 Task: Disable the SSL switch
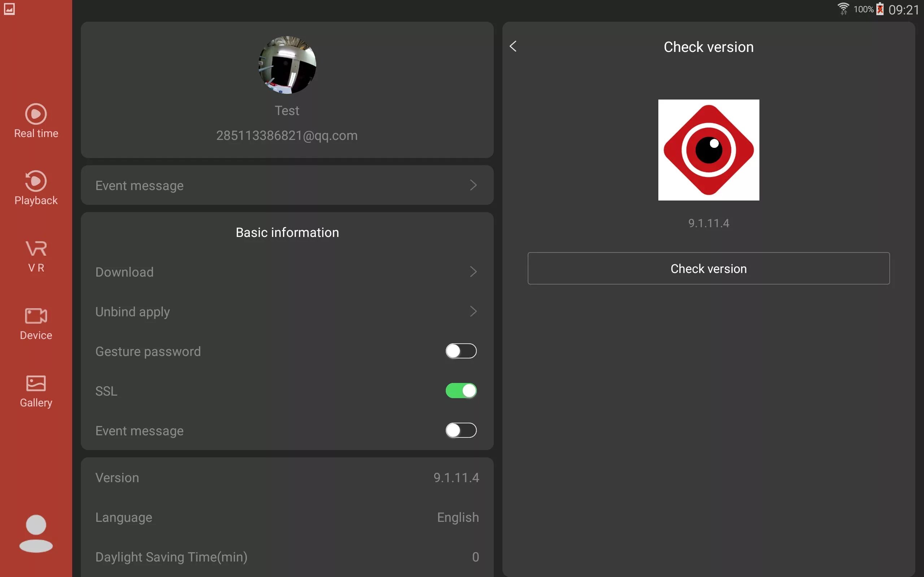(x=461, y=391)
